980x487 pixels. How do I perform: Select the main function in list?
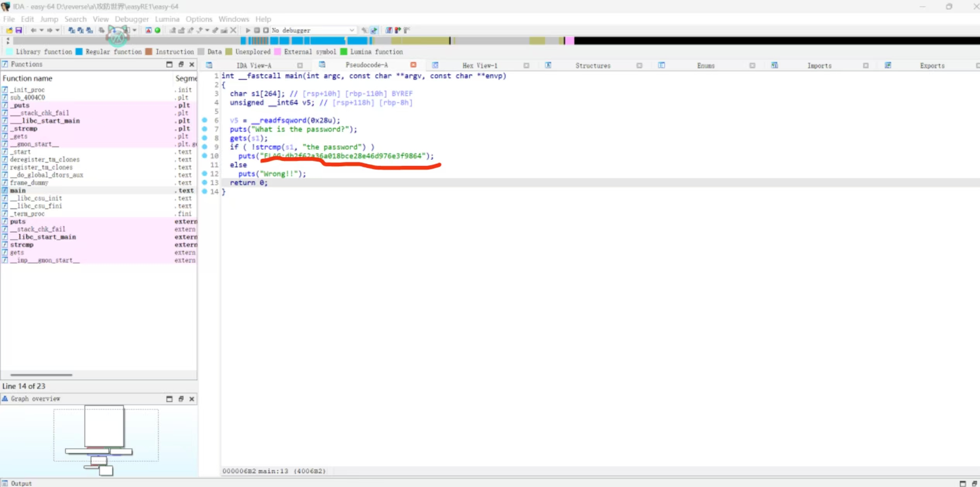tap(18, 190)
